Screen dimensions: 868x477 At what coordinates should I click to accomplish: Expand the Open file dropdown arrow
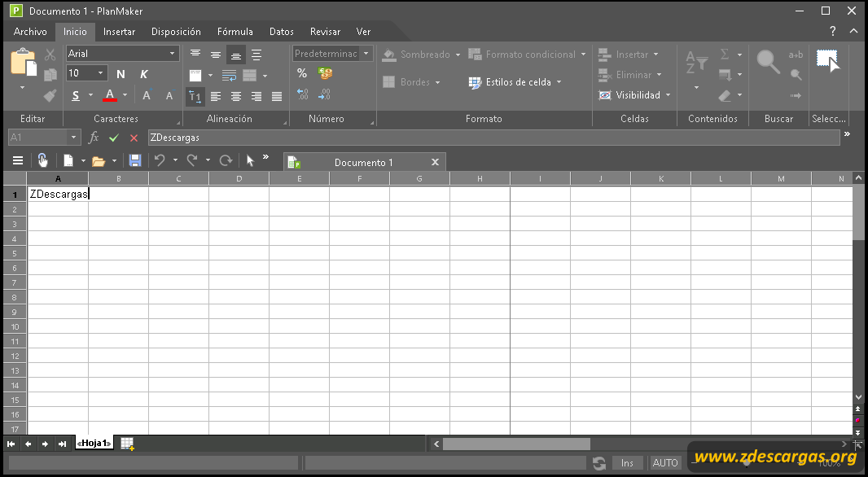[x=115, y=161]
